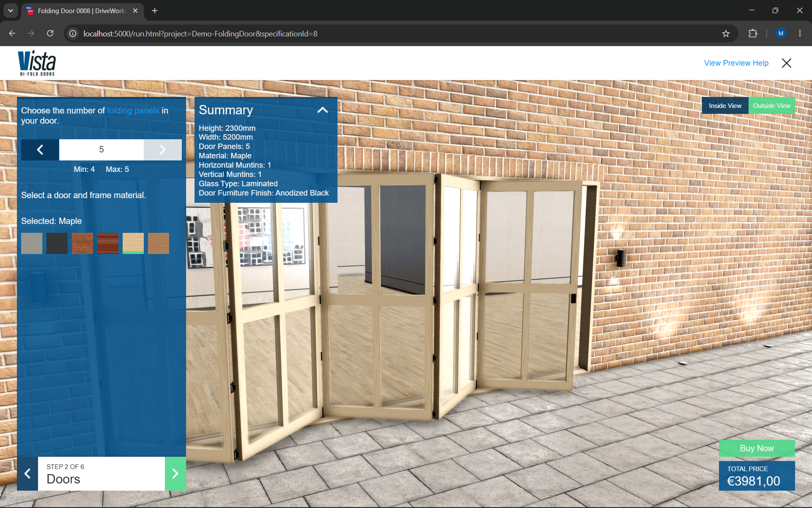Image resolution: width=812 pixels, height=508 pixels.
Task: Reload the page
Action: [50, 33]
